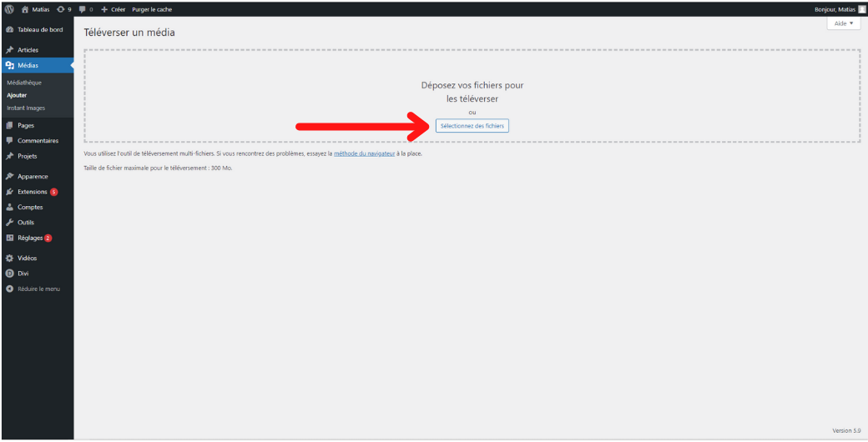Screen dimensions: 868x442
Task: Click inside the file drop zone area
Action: [x=250, y=92]
